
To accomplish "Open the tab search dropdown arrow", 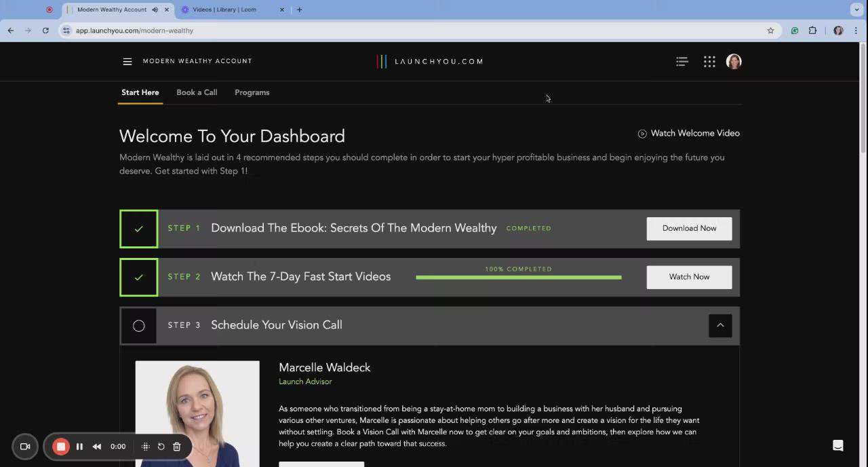I will 856,10.
